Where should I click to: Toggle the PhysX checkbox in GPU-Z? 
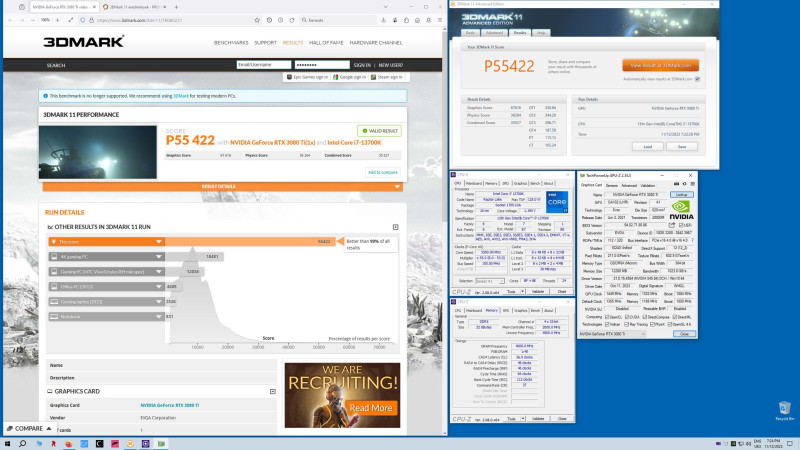[653, 324]
